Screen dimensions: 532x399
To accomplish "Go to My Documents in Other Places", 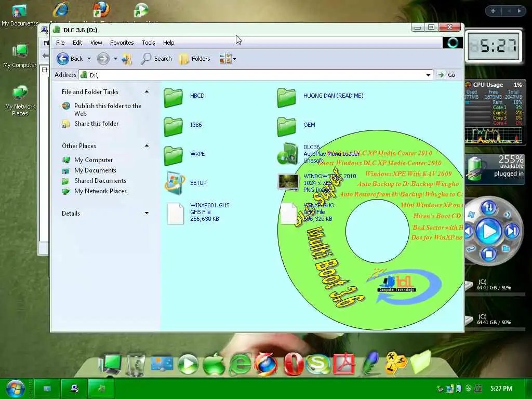I will pyautogui.click(x=96, y=170).
